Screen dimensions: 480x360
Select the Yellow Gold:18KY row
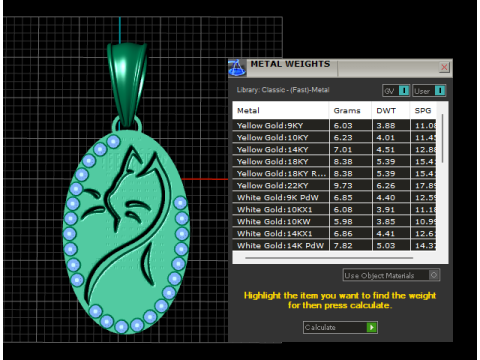[334, 162]
